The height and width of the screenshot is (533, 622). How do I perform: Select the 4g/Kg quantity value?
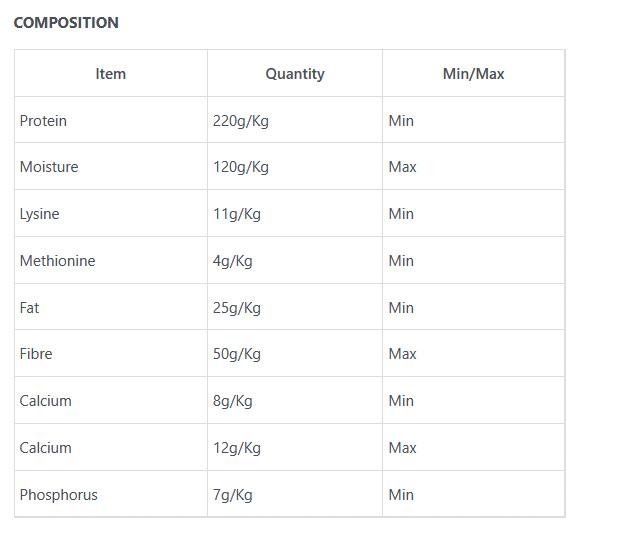pos(233,261)
